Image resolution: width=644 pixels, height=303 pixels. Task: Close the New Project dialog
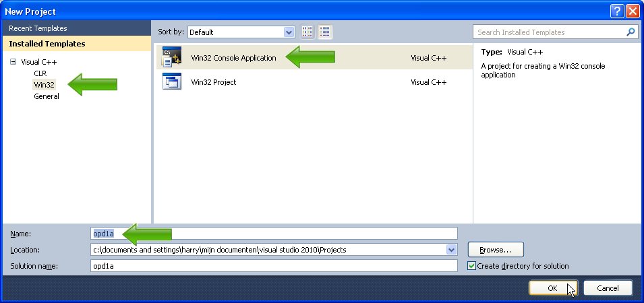pos(633,11)
